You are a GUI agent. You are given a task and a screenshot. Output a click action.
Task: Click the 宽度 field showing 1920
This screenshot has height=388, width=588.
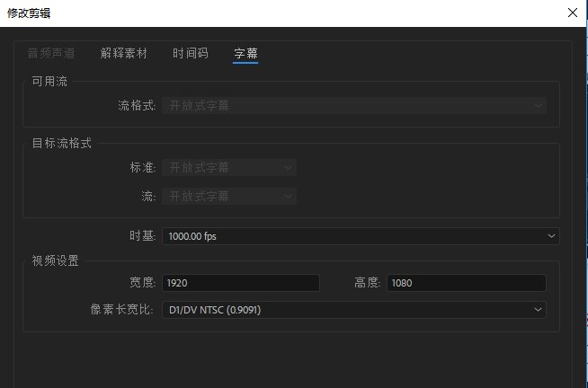point(241,283)
